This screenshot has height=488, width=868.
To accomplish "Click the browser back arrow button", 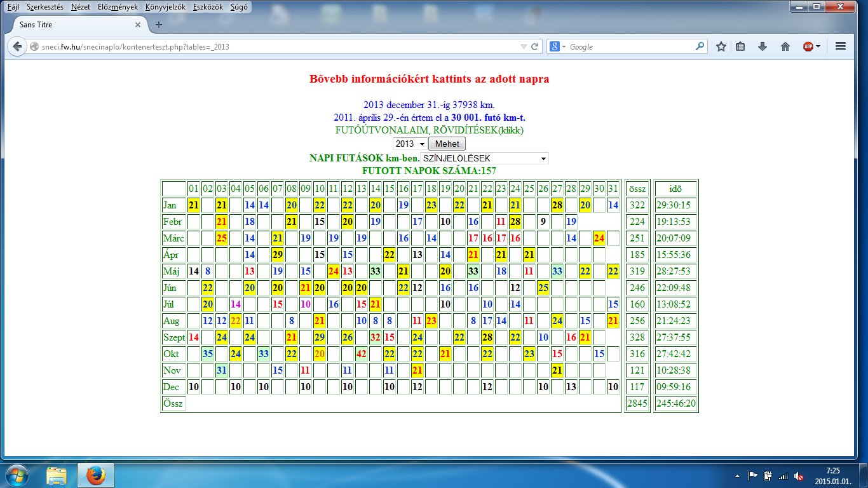I will 17,46.
